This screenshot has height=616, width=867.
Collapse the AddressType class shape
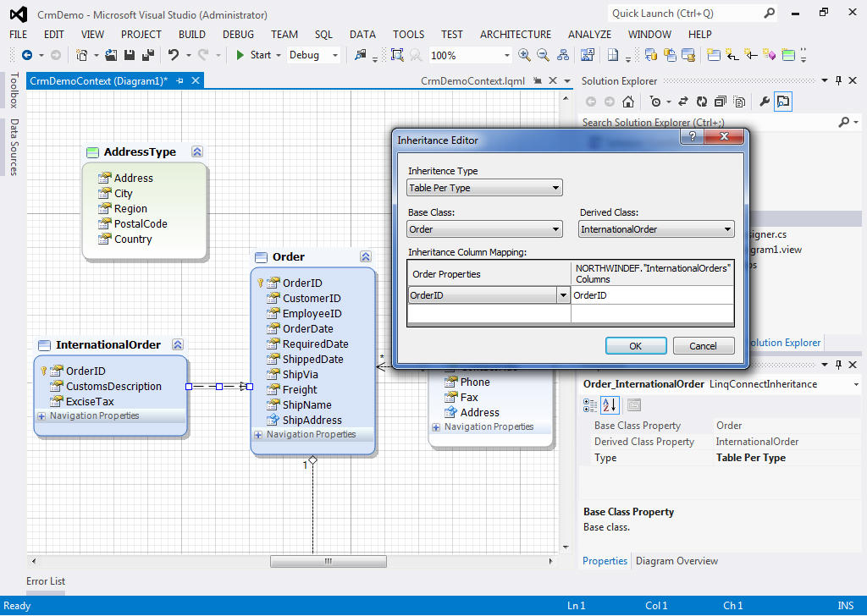coord(197,152)
